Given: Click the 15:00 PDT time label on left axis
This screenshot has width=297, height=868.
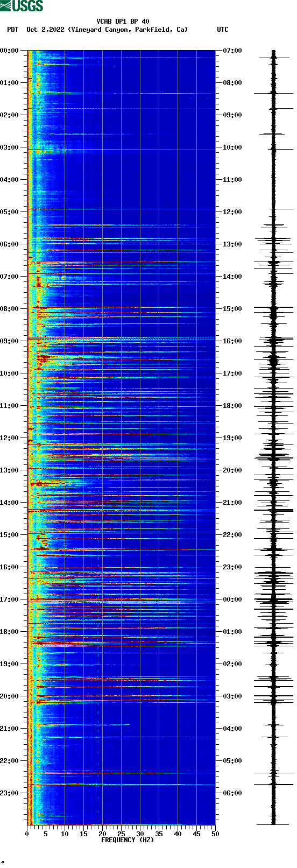Looking at the screenshot, I should (10, 535).
